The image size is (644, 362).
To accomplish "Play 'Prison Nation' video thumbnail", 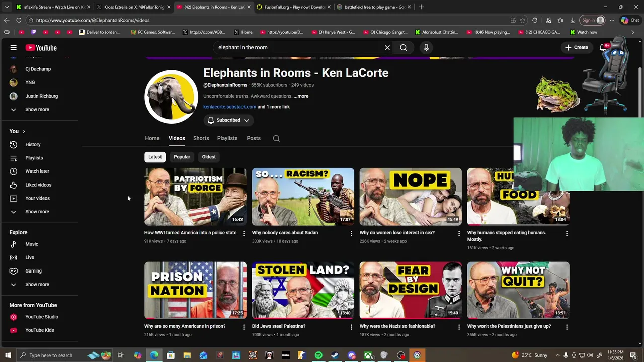I will tap(195, 290).
